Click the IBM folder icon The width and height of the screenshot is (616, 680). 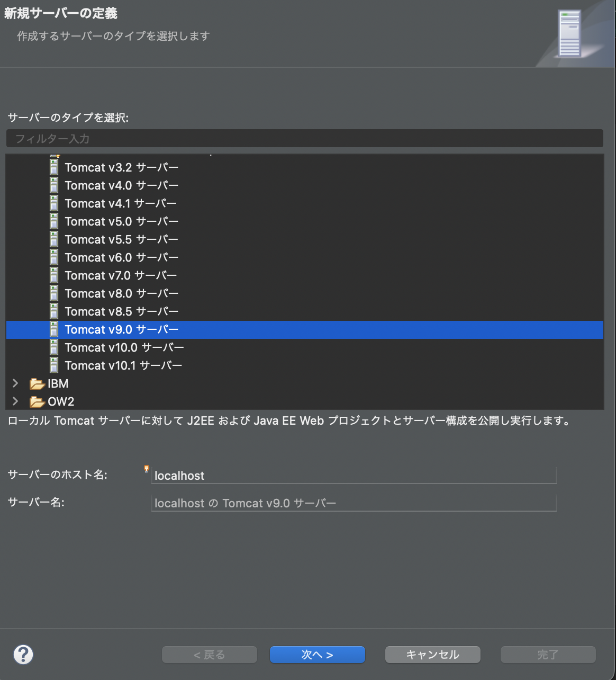[x=36, y=383]
